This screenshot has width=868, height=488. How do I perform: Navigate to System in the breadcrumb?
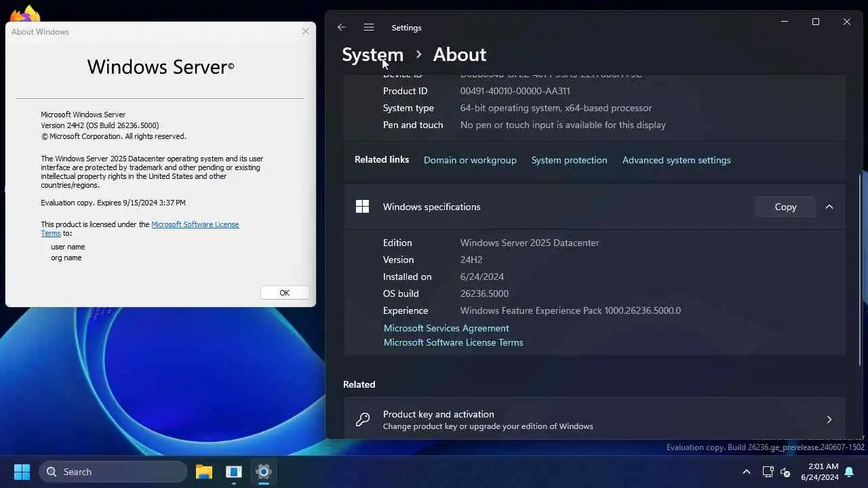(372, 54)
